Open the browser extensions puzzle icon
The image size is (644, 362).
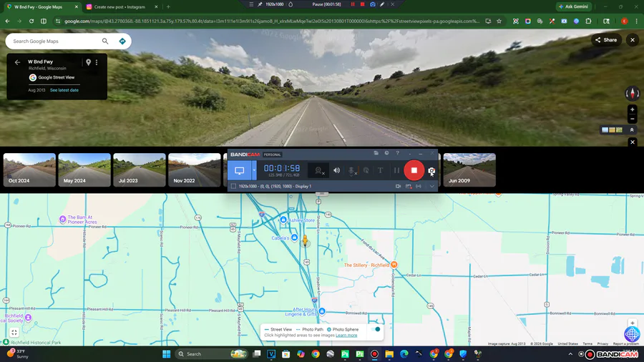pos(588,21)
